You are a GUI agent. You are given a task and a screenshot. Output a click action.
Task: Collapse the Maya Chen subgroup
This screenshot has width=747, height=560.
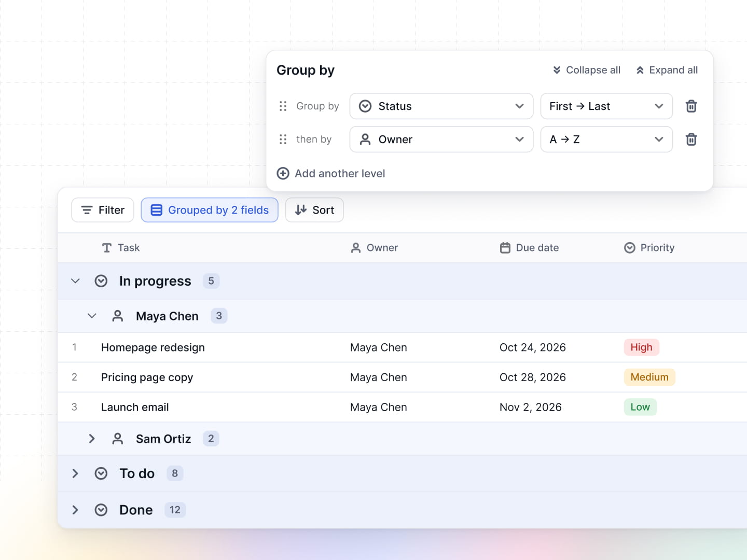tap(92, 316)
